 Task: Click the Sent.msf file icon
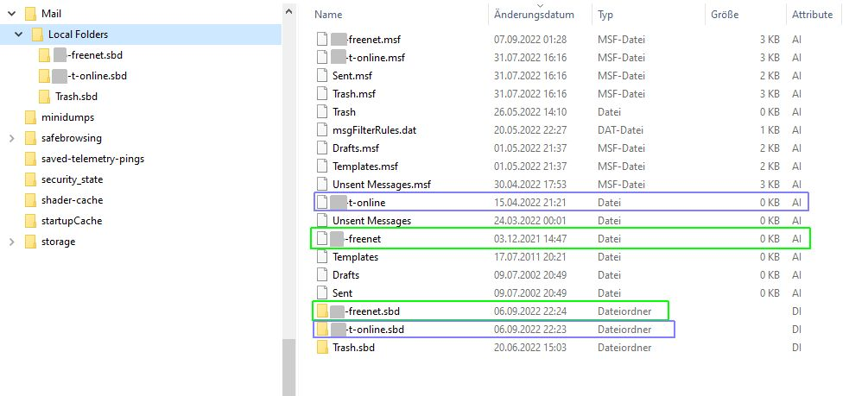(321, 76)
